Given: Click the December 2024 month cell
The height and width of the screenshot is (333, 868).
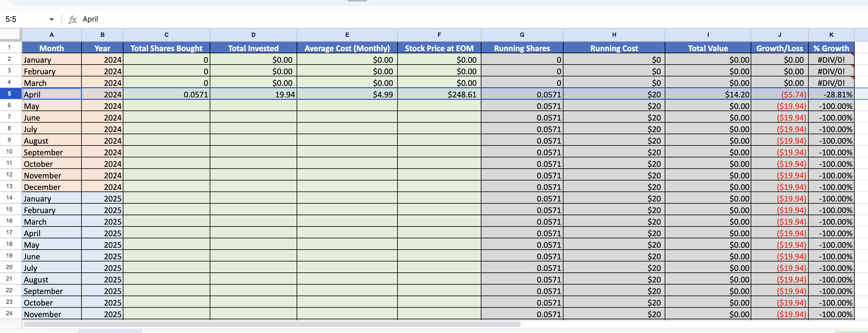Looking at the screenshot, I should [x=52, y=187].
